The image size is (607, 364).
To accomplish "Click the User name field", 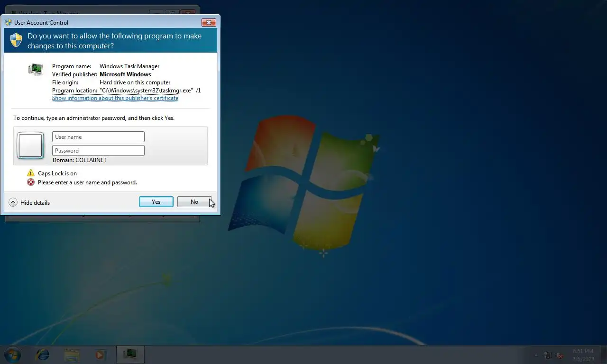I will pos(98,137).
